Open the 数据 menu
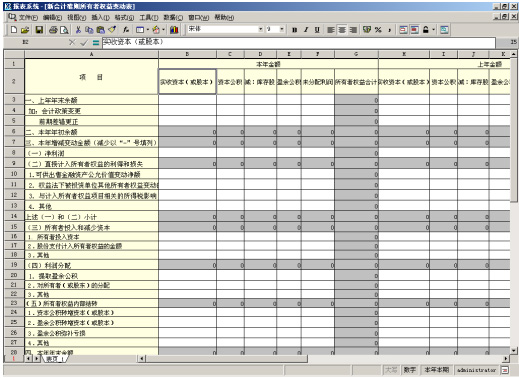Image resolution: width=519 pixels, height=378 pixels. click(173, 17)
